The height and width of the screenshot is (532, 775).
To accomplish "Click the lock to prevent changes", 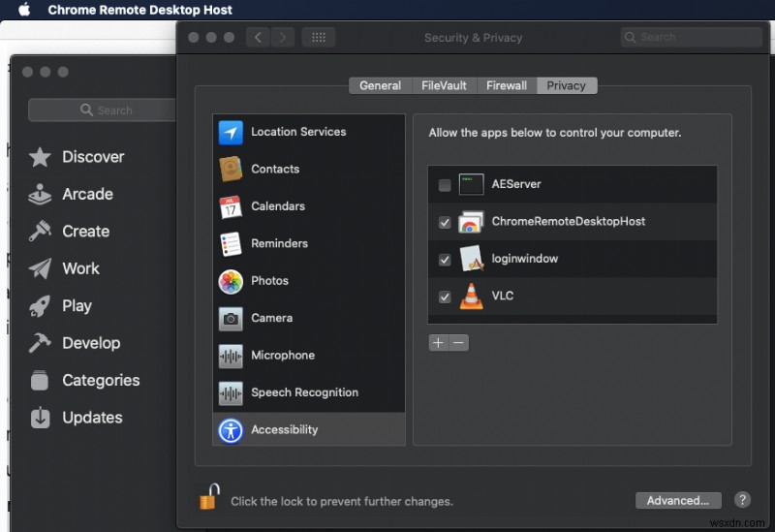I will (x=209, y=497).
